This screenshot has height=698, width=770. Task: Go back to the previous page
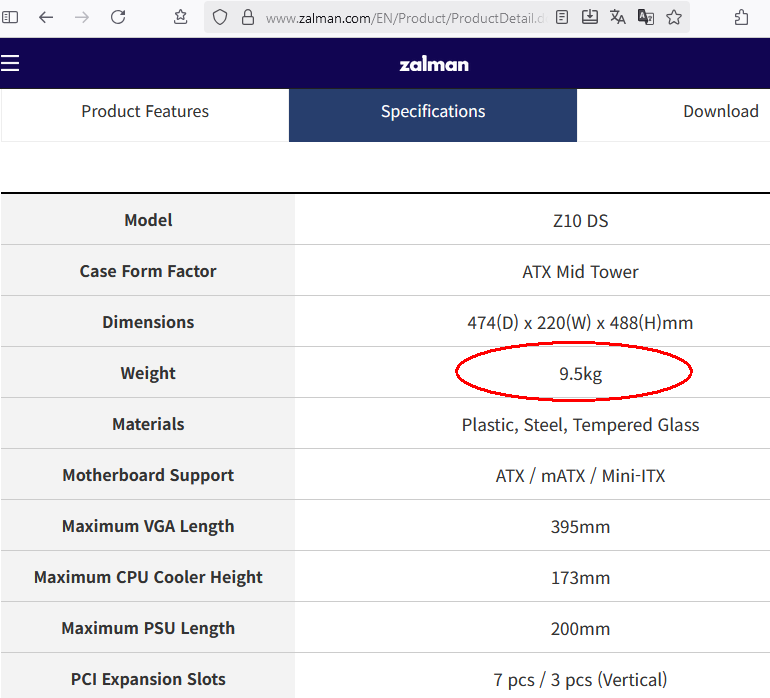tap(46, 17)
